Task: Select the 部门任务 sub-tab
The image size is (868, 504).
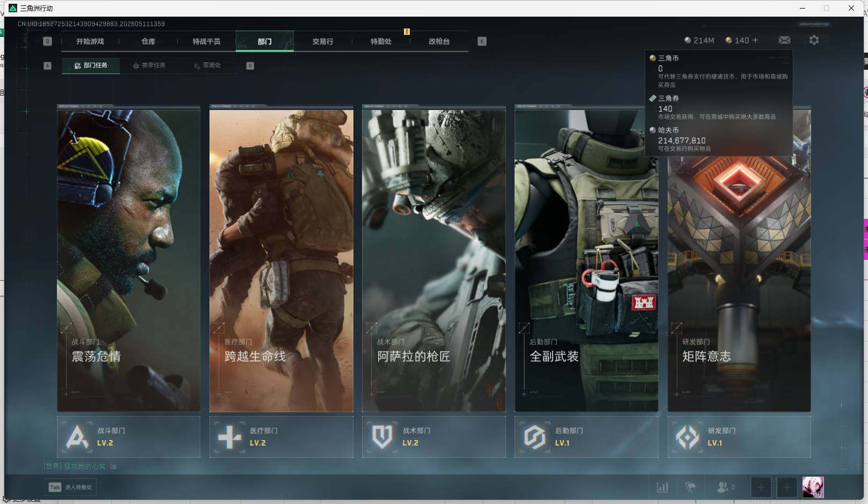Action: (91, 65)
